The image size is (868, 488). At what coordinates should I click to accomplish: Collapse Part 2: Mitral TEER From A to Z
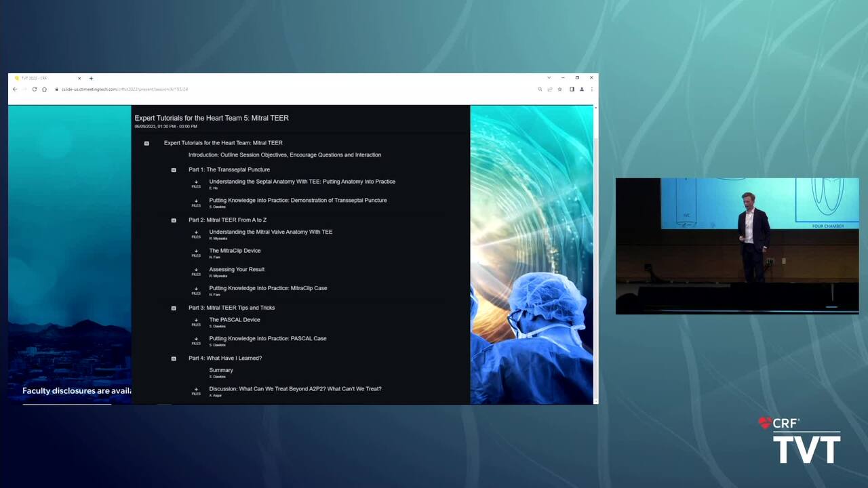click(x=174, y=220)
